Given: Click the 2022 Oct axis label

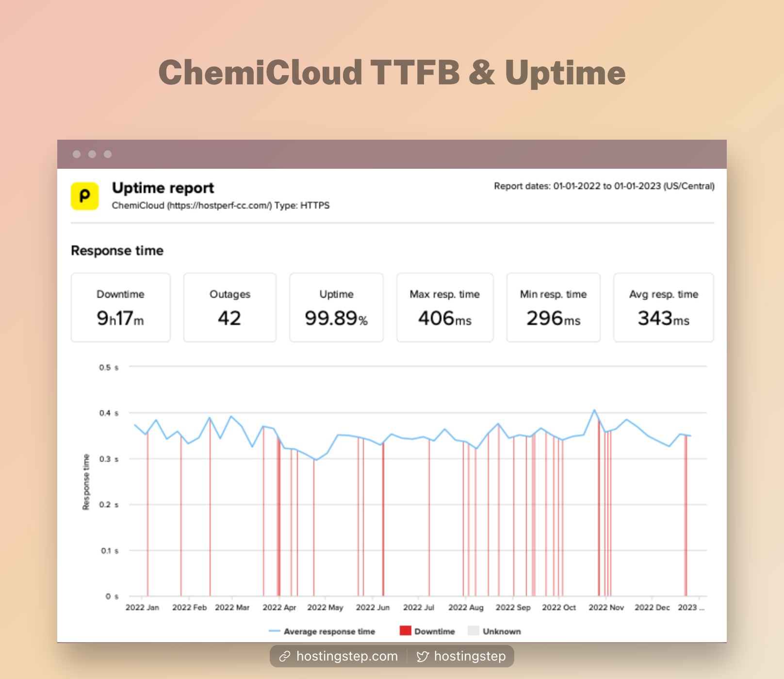Looking at the screenshot, I should [x=559, y=607].
